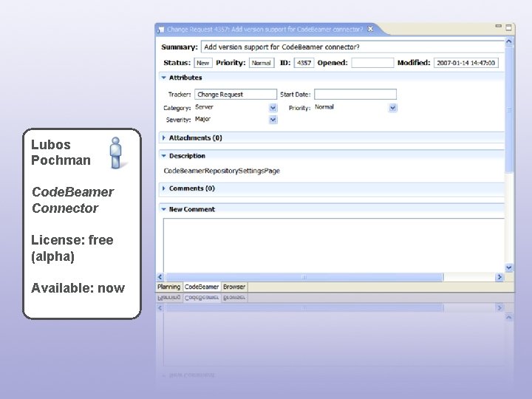Click the horizontal scrollbar thumb
532x399 pixels.
[x=304, y=277]
